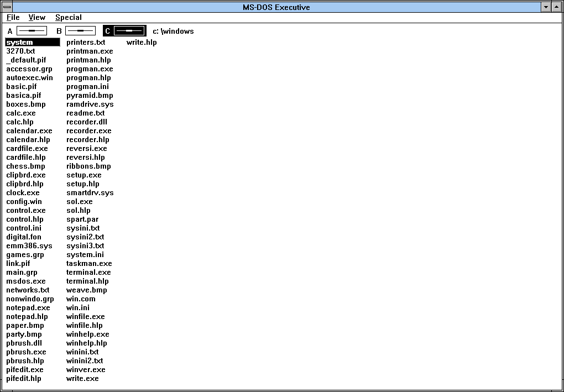Viewport: 564px width, 392px height.
Task: Select pyramid.bmp file
Action: (x=90, y=95)
